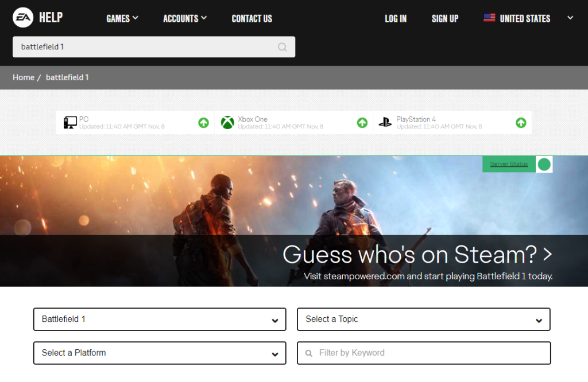588x382 pixels.
Task: Click the search magnifier icon in search bar
Action: click(x=282, y=47)
